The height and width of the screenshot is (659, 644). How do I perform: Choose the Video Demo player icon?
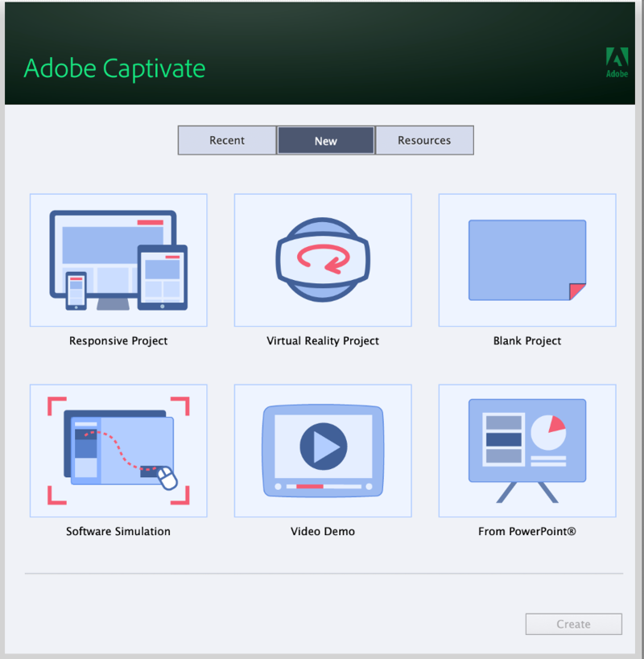pos(322,451)
